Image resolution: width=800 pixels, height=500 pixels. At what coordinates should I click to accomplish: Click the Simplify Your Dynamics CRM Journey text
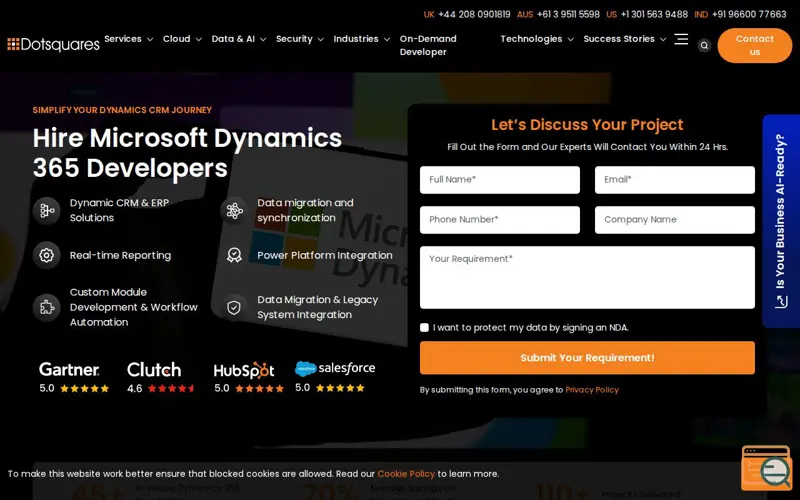coord(122,110)
